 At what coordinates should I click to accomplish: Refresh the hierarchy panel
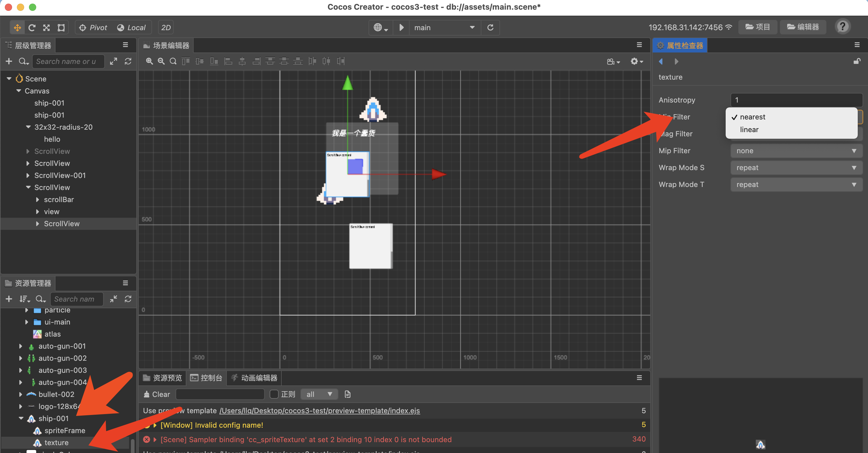pyautogui.click(x=128, y=61)
